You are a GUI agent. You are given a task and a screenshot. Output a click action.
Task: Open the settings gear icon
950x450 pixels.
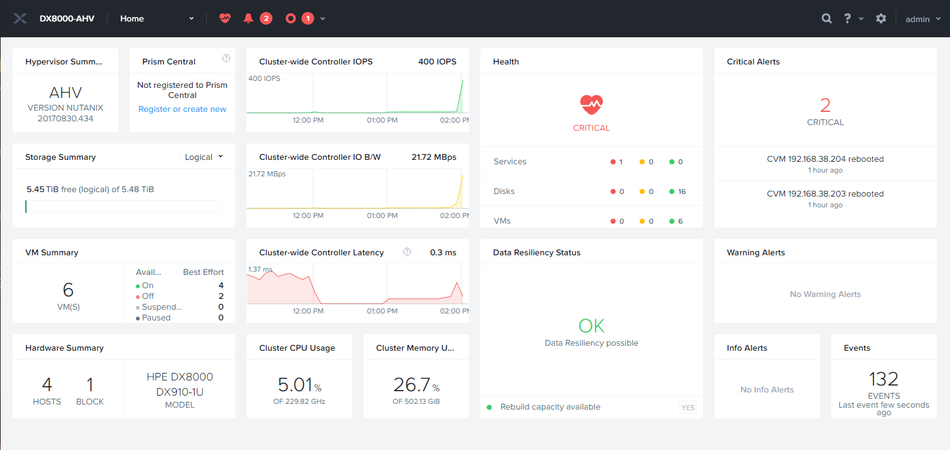[881, 19]
